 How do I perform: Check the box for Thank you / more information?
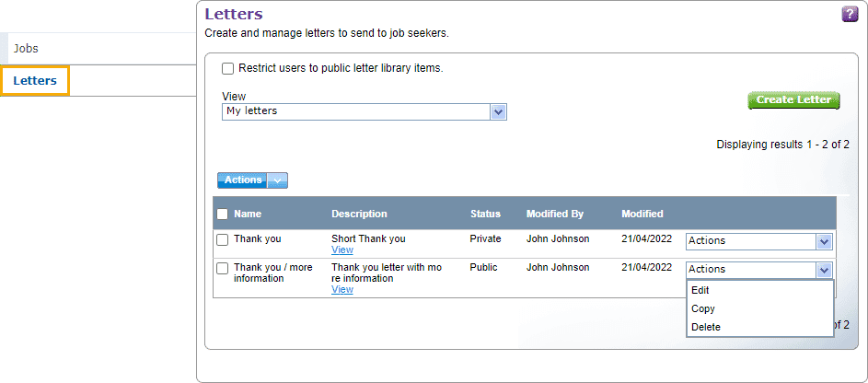click(222, 268)
